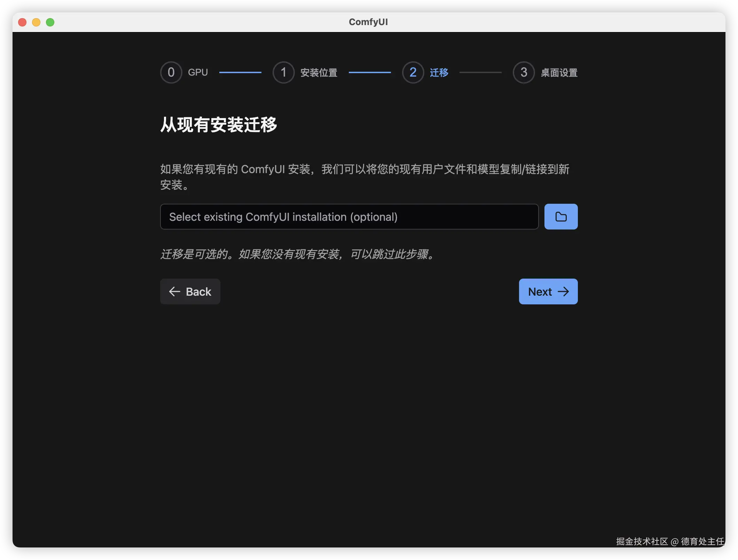
Task: Maximize the window using green button
Action: tap(50, 22)
